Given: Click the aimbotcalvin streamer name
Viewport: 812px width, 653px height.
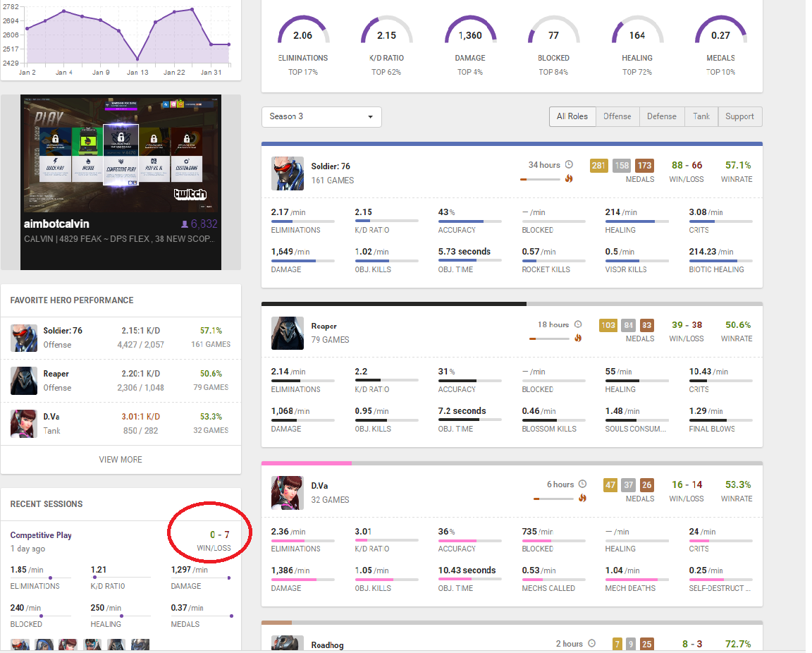Looking at the screenshot, I should pyautogui.click(x=56, y=224).
